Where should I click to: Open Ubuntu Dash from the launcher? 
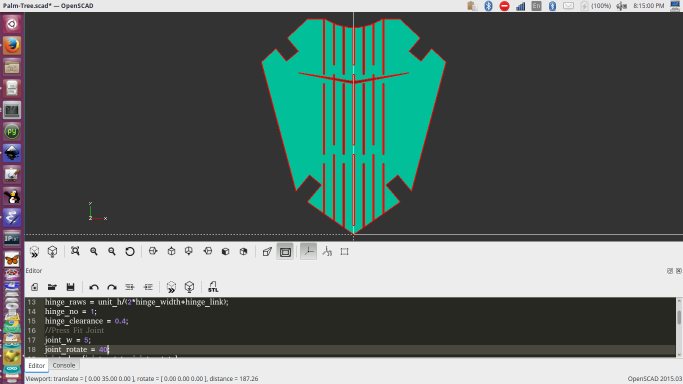(12, 24)
